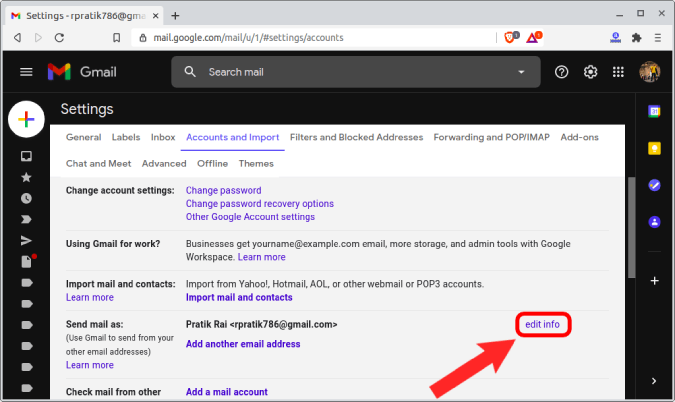
Task: Click the browser forward button
Action: click(38, 37)
